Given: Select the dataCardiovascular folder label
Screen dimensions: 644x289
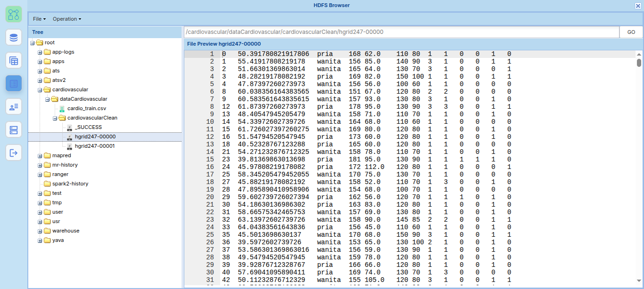Looking at the screenshot, I should point(83,99).
